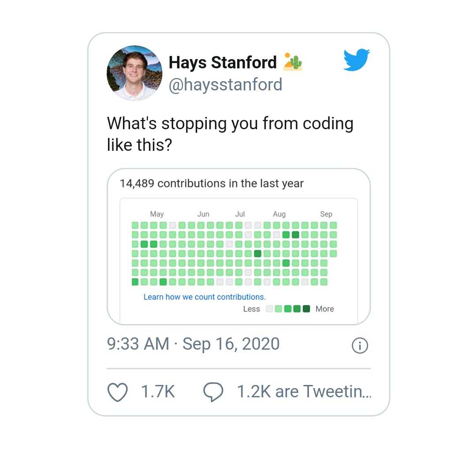Image resolution: width=476 pixels, height=463 pixels.
Task: Click the "9:33 AM · Sep 16, 2020" timestamp
Action: click(x=193, y=344)
